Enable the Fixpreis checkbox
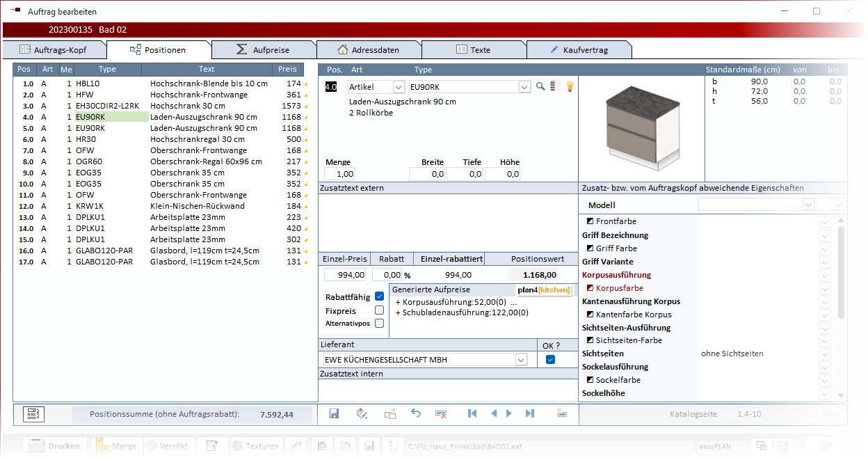The image size is (868, 460). click(379, 310)
